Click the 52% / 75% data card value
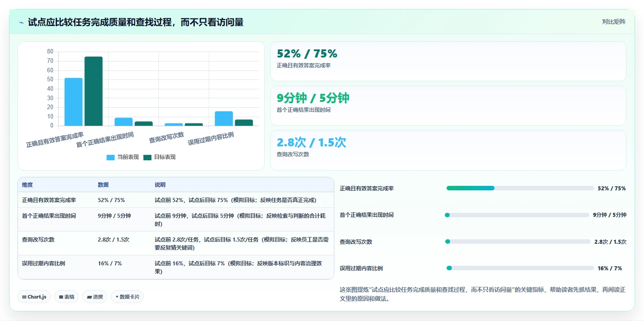 coord(307,54)
